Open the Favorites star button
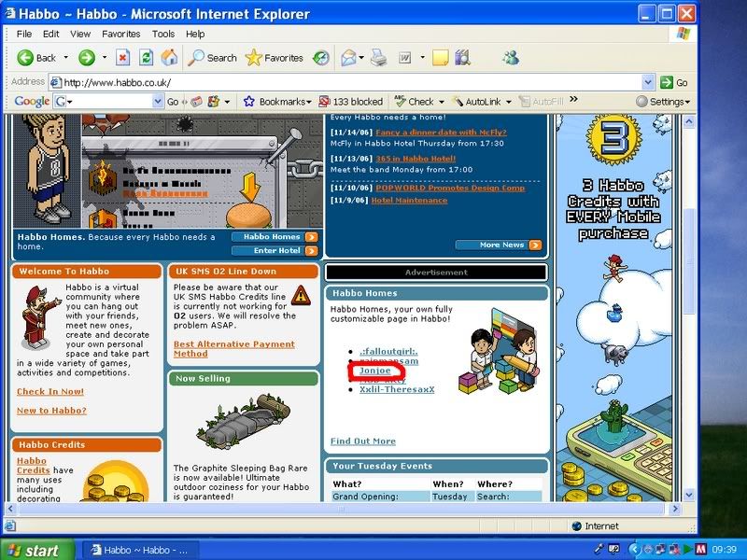This screenshot has height=560, width=747. click(273, 58)
